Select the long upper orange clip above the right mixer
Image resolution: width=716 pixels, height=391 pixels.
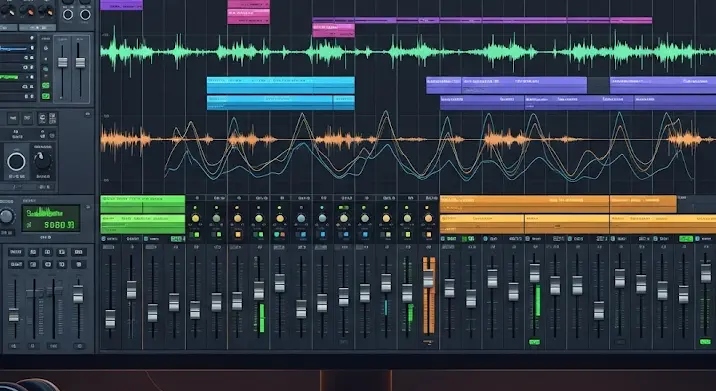point(524,204)
